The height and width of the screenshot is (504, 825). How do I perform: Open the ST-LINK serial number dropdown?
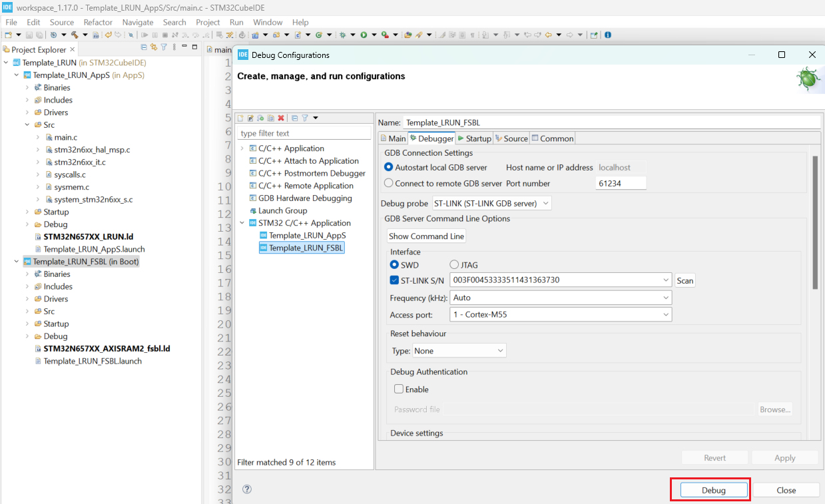coord(561,280)
